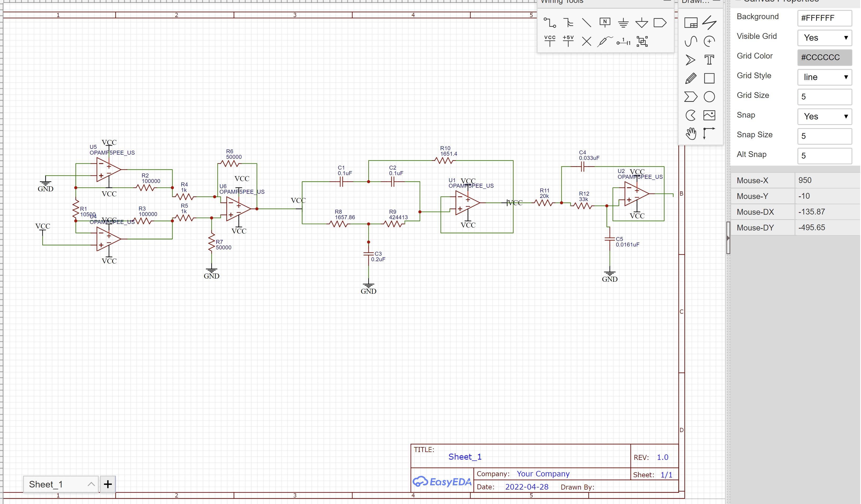Select the Sheet Setting drawing tool

pyautogui.click(x=691, y=23)
